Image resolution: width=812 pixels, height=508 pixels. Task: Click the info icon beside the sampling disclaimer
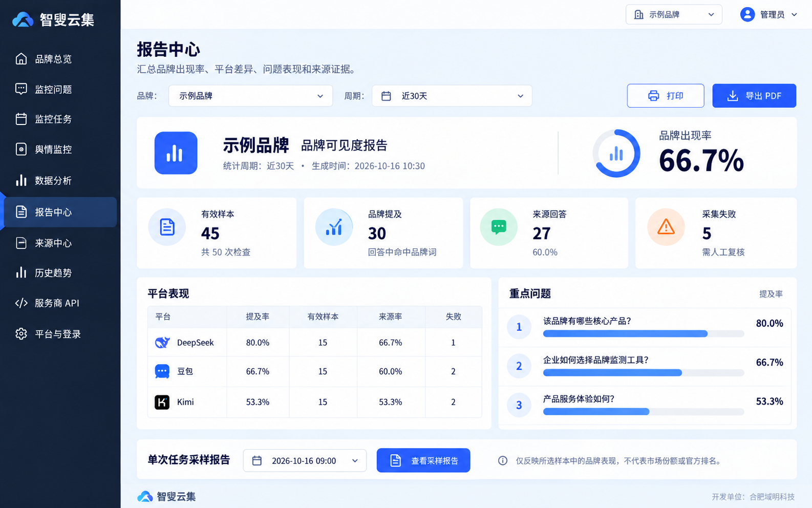[x=503, y=461]
